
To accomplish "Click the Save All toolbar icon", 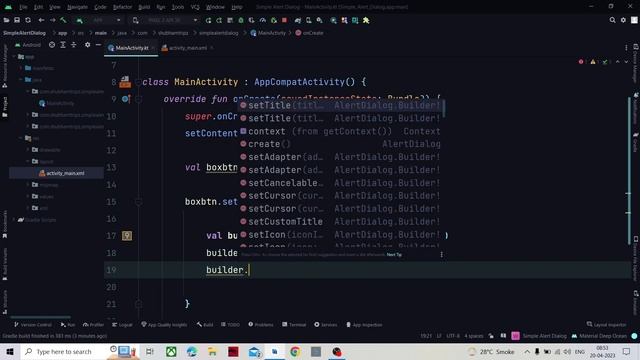I will click(17, 20).
